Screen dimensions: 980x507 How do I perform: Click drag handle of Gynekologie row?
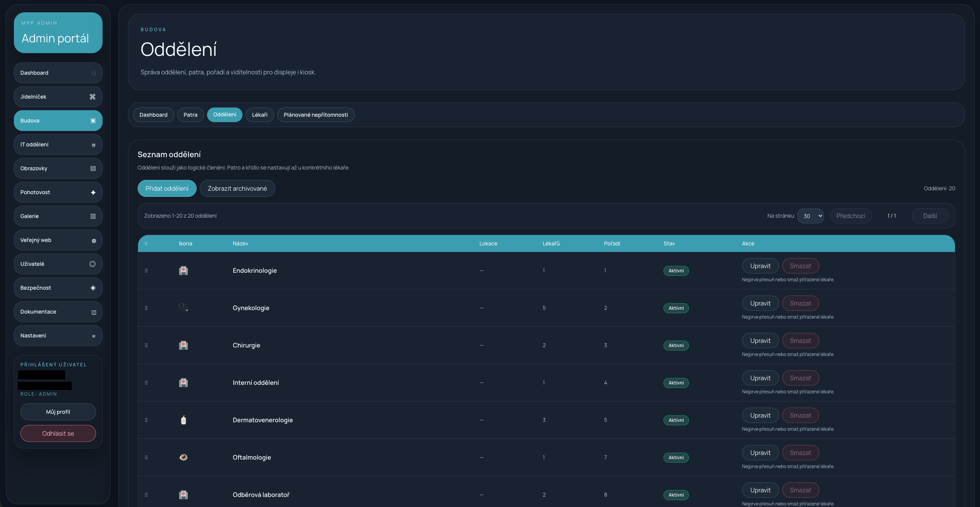[146, 308]
